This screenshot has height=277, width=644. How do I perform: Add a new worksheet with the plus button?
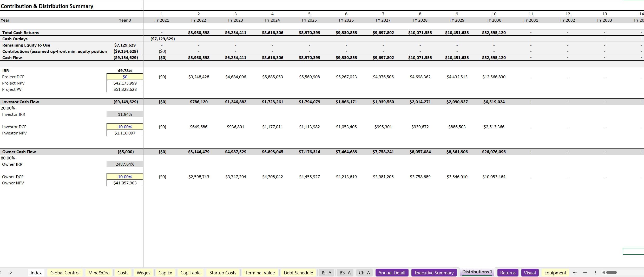click(x=585, y=273)
